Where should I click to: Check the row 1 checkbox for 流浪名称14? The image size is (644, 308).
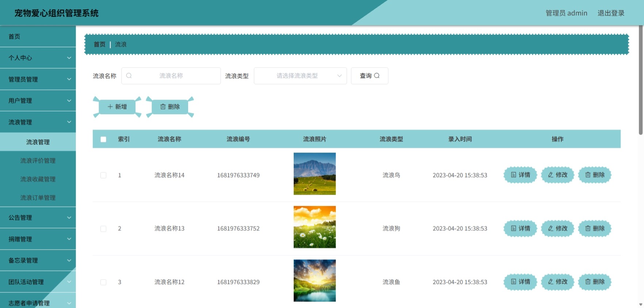pos(103,175)
